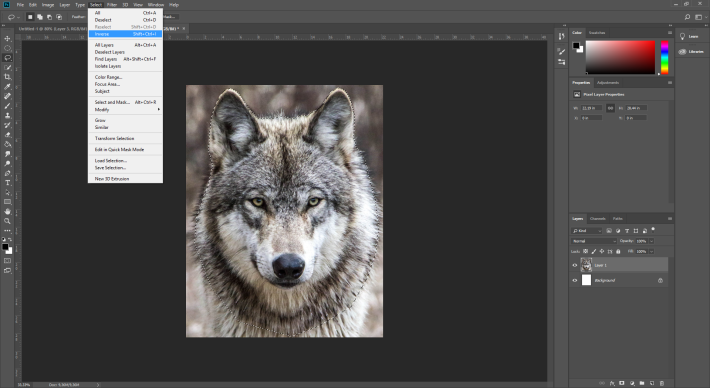The height and width of the screenshot is (388, 710).
Task: Add layer mask icon
Action: (622, 383)
